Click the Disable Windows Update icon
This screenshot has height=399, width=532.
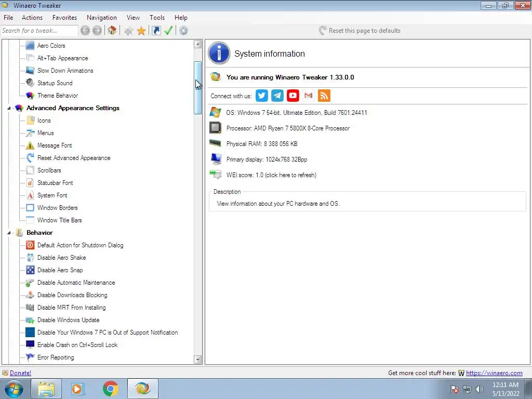click(x=30, y=320)
